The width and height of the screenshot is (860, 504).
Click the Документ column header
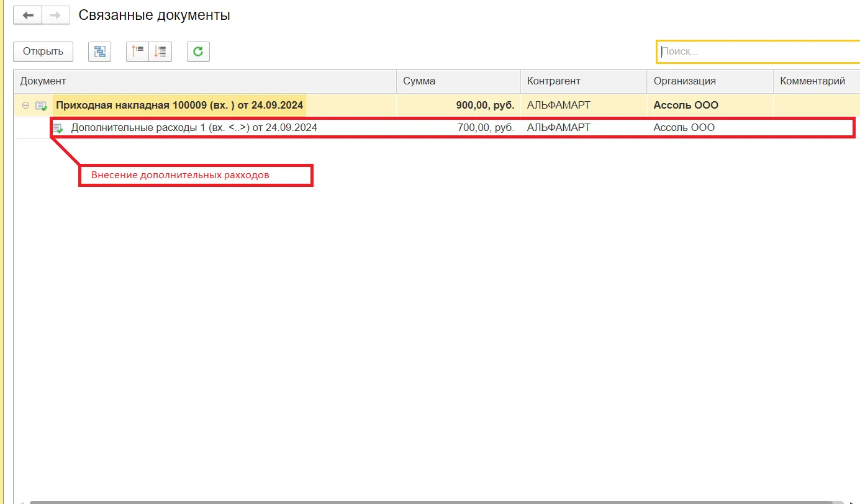coord(205,81)
